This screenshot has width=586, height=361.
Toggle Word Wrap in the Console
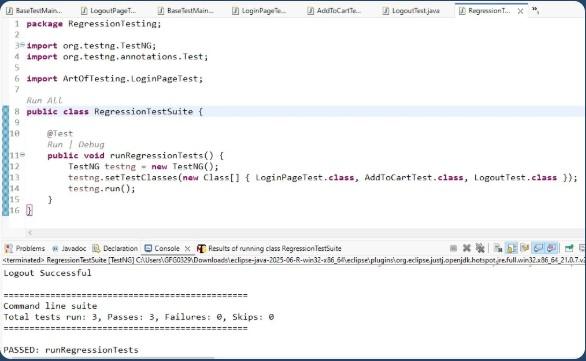[525, 248]
